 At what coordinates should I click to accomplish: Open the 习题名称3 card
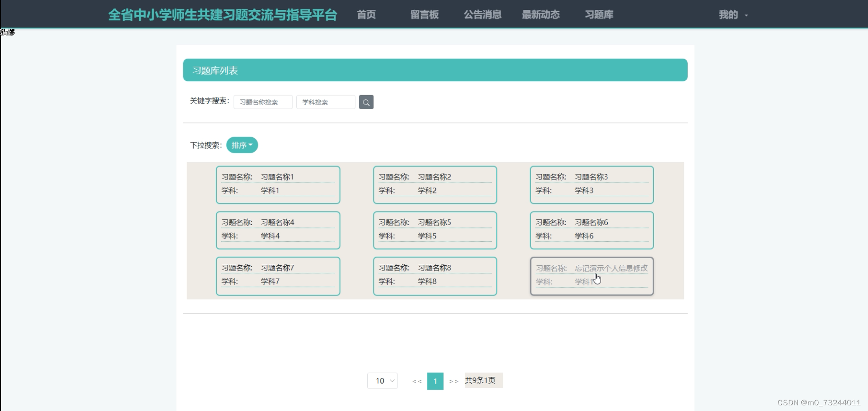click(592, 185)
